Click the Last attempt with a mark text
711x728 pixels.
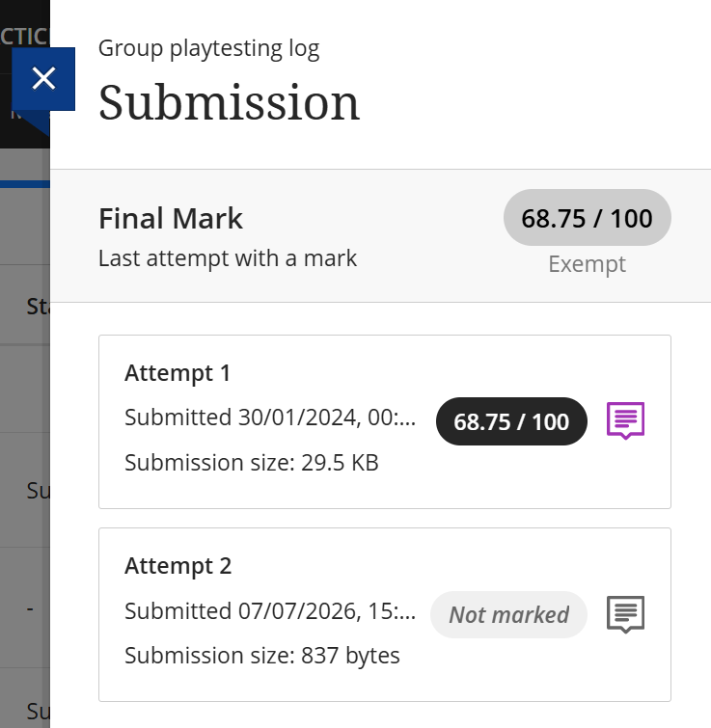pos(228,258)
